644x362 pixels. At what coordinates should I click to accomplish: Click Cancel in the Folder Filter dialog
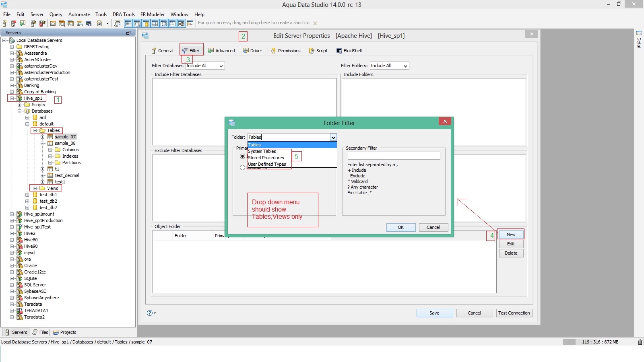[x=433, y=227]
